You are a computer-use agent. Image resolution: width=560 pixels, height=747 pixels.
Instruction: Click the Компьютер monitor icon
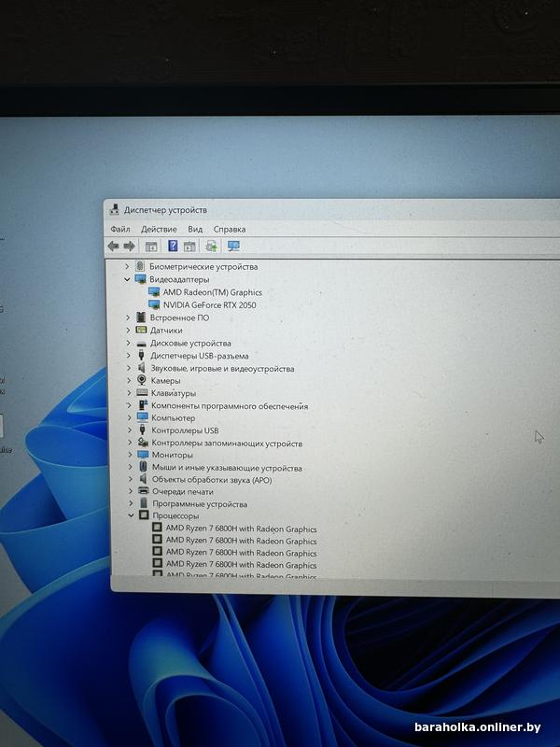[143, 417]
